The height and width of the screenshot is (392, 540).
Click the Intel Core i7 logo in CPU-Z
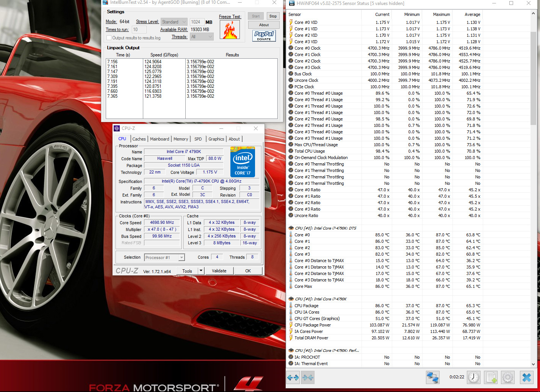tap(243, 162)
